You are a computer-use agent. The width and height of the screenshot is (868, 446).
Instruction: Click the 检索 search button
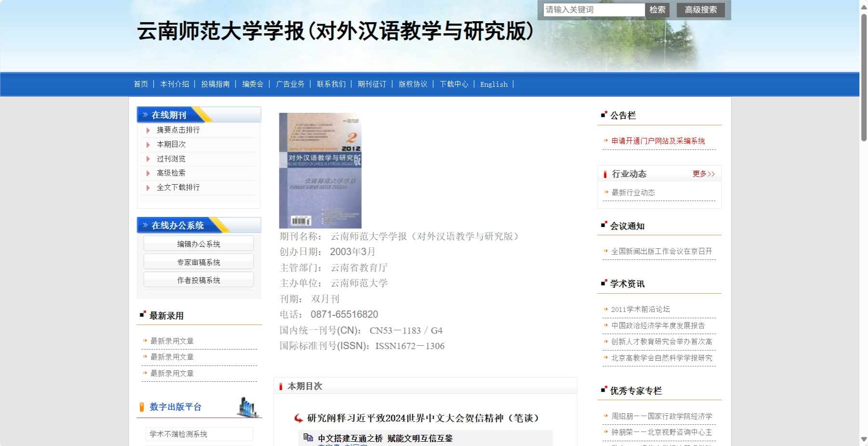(x=657, y=10)
